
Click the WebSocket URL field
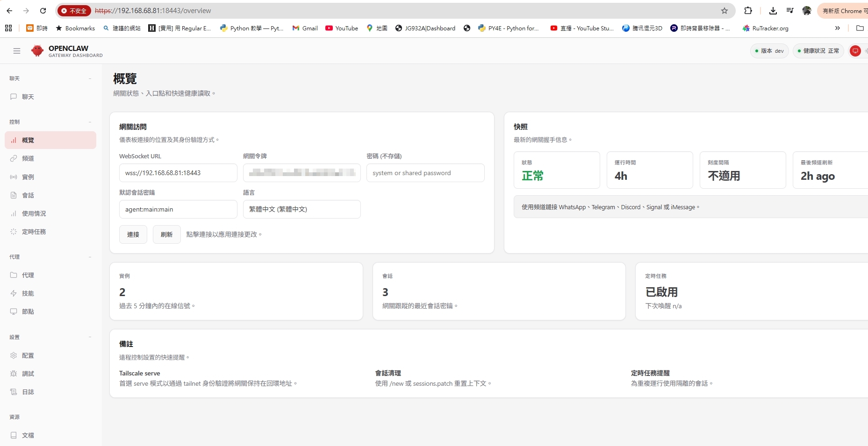click(x=178, y=173)
